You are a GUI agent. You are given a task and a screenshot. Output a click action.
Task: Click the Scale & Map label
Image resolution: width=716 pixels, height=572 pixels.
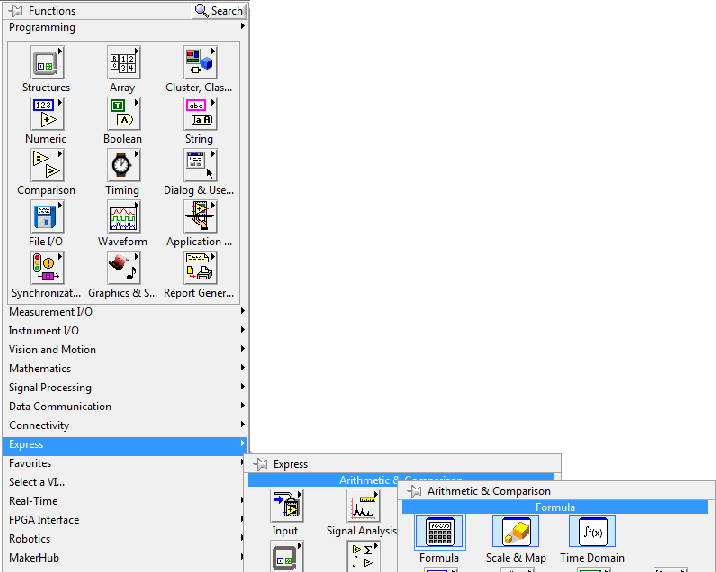click(516, 558)
